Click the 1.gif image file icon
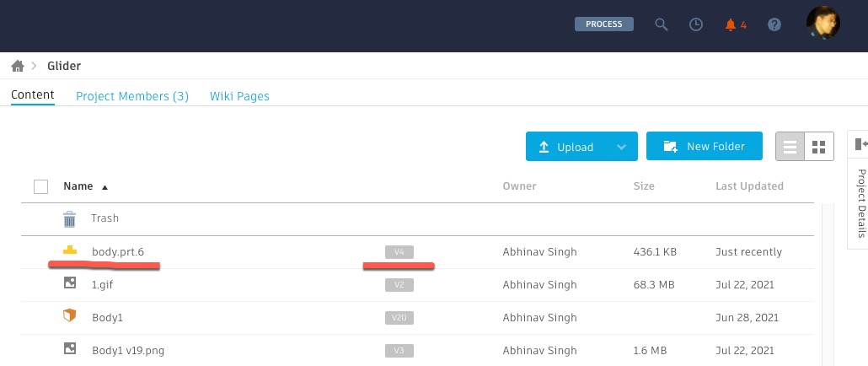The image size is (868, 366). 69,283
